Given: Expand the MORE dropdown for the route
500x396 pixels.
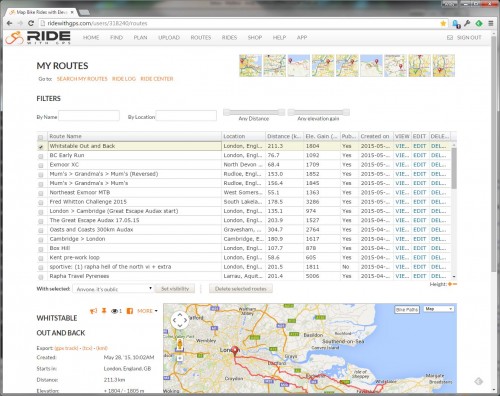Looking at the screenshot, I should point(147,311).
